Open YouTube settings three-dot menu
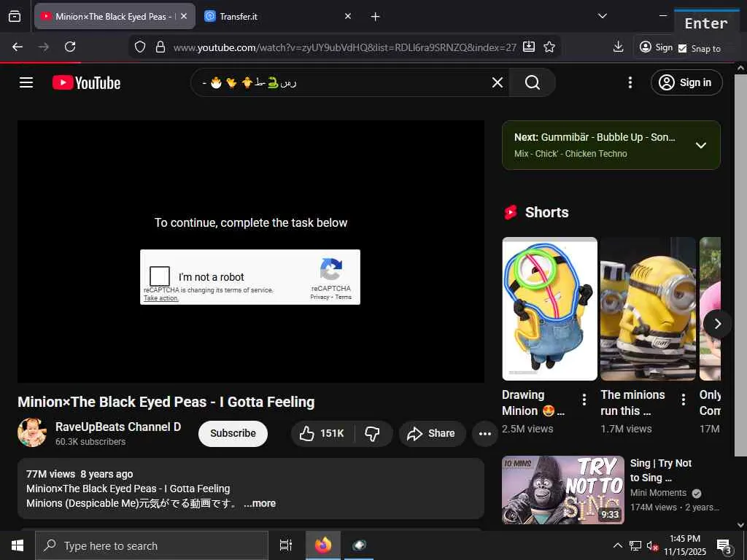 tap(630, 82)
